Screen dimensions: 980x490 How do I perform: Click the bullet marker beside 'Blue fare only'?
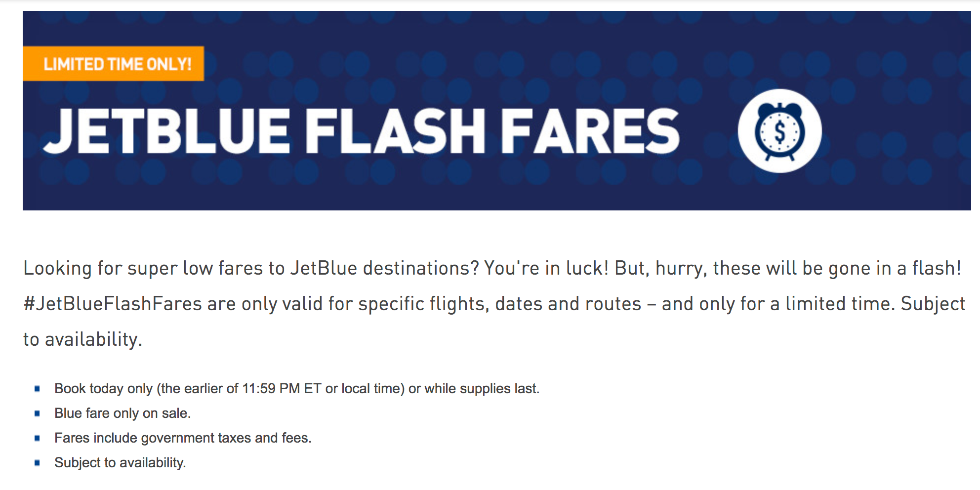point(37,413)
